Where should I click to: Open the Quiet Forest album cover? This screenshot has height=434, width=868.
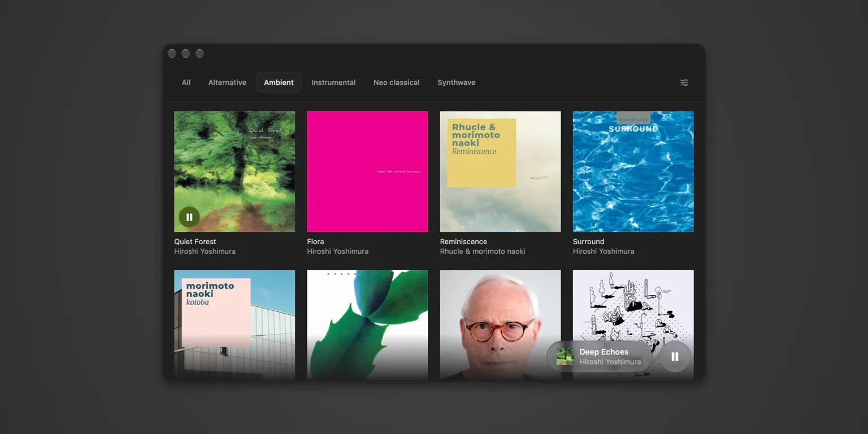(x=235, y=172)
